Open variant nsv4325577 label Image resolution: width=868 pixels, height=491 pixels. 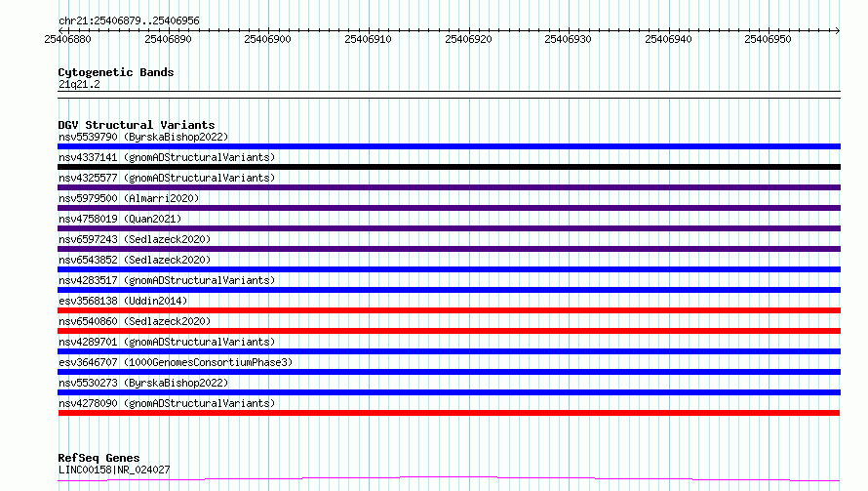pyautogui.click(x=167, y=178)
